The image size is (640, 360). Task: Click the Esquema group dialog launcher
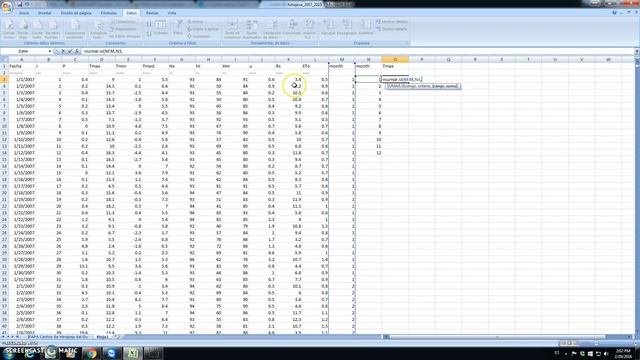(407, 43)
